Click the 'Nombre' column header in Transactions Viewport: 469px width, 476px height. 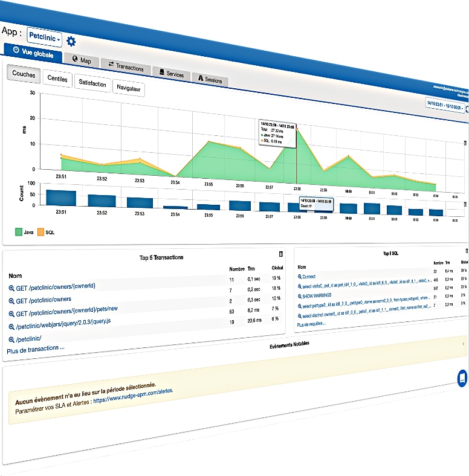(x=237, y=269)
